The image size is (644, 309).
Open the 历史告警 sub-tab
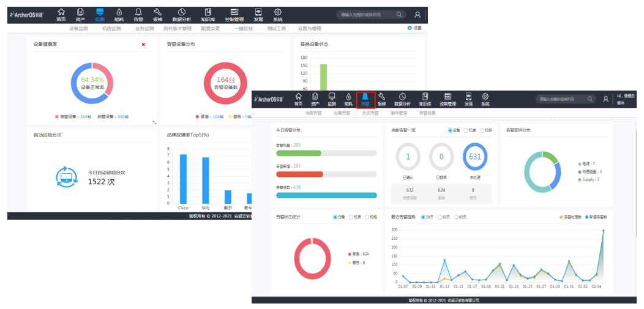pyautogui.click(x=370, y=113)
